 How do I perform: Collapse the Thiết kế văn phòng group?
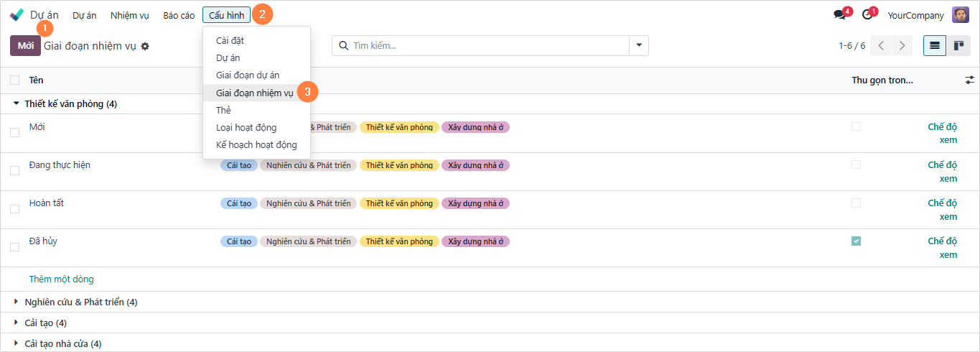[17, 103]
